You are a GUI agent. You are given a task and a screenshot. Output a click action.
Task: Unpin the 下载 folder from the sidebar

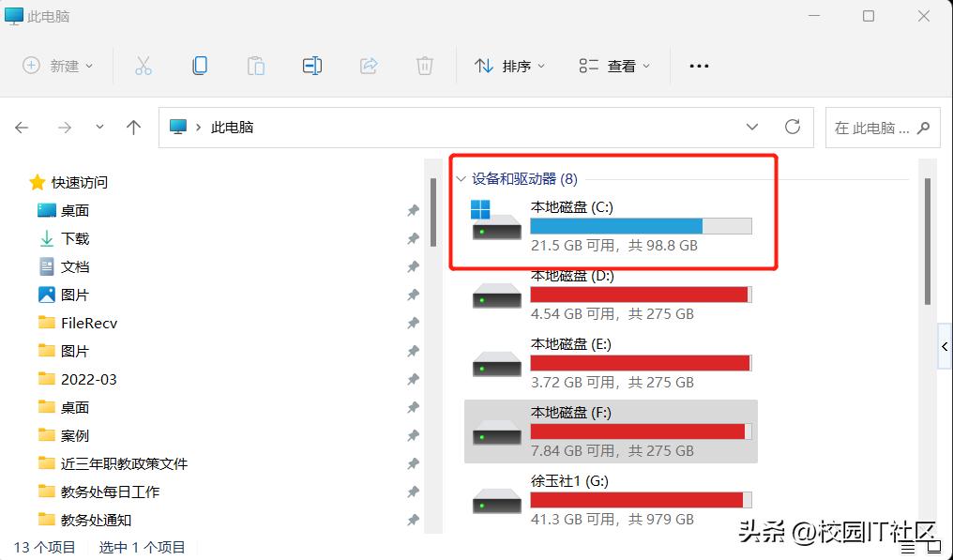click(413, 238)
